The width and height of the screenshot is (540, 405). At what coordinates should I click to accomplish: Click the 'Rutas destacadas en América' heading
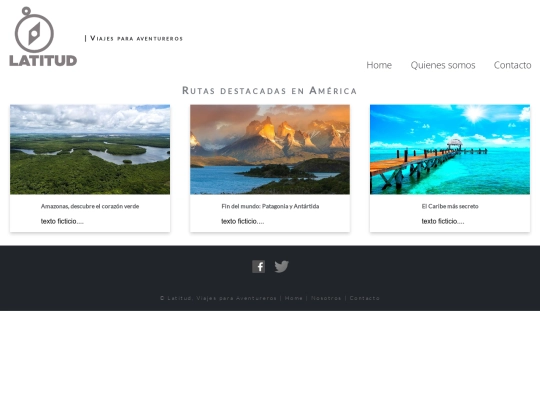pyautogui.click(x=269, y=91)
